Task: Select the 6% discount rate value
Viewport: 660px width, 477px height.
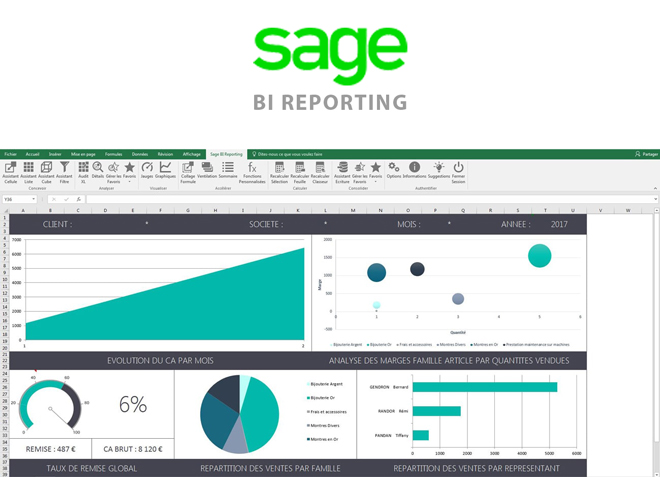Action: pyautogui.click(x=133, y=404)
